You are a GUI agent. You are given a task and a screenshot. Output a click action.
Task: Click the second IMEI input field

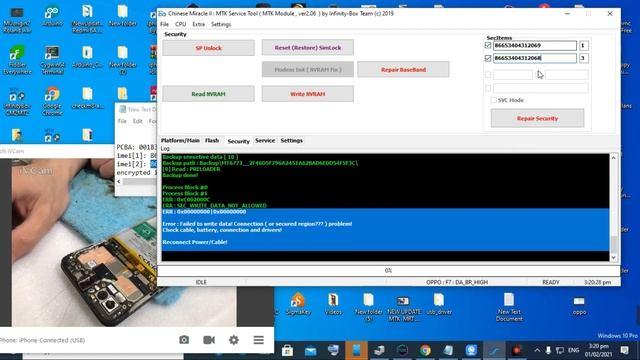[x=535, y=58]
